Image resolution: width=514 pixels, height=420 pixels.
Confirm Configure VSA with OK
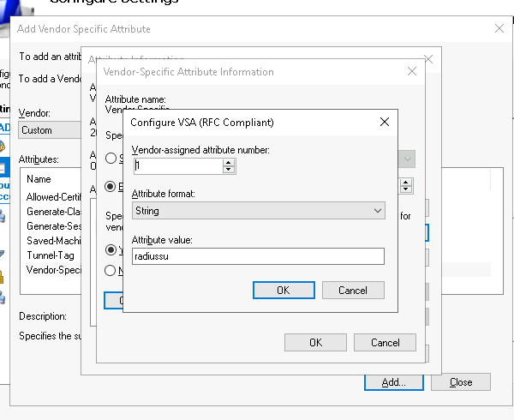(x=283, y=291)
